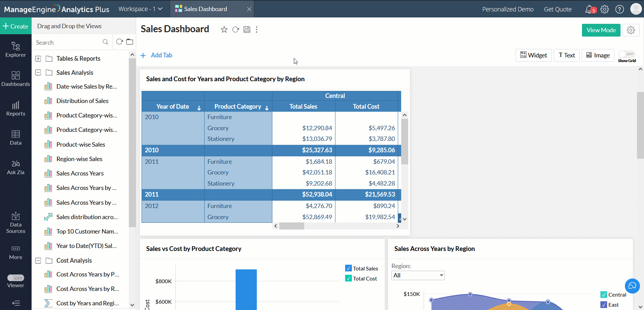Click Add Tab on the dashboard
Image resolution: width=644 pixels, height=310 pixels.
[x=157, y=55]
